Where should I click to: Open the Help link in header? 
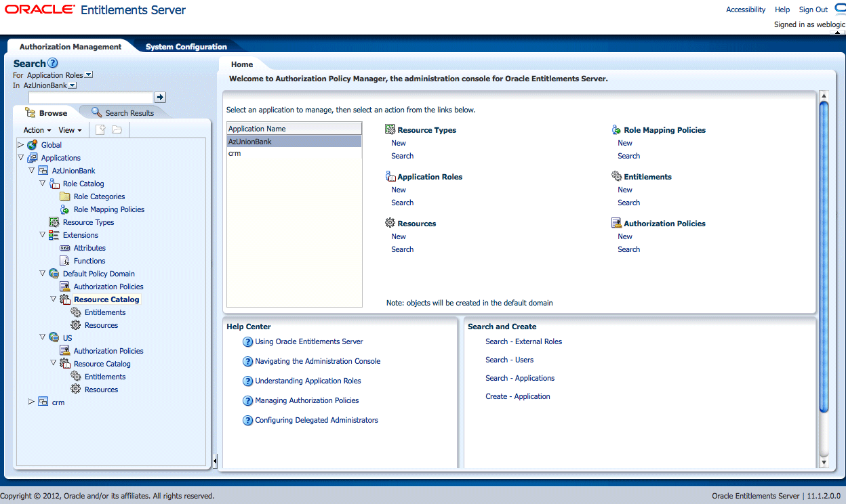(782, 9)
